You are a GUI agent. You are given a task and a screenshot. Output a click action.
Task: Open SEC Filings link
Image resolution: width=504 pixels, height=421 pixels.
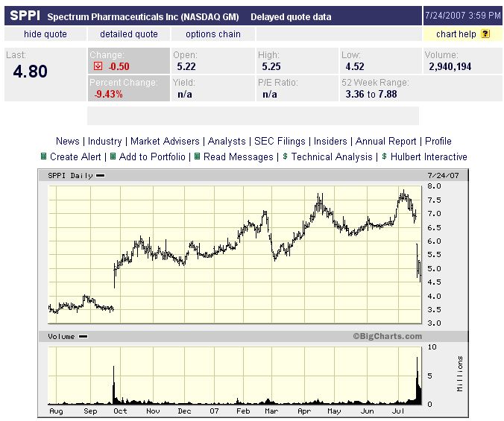coord(280,141)
